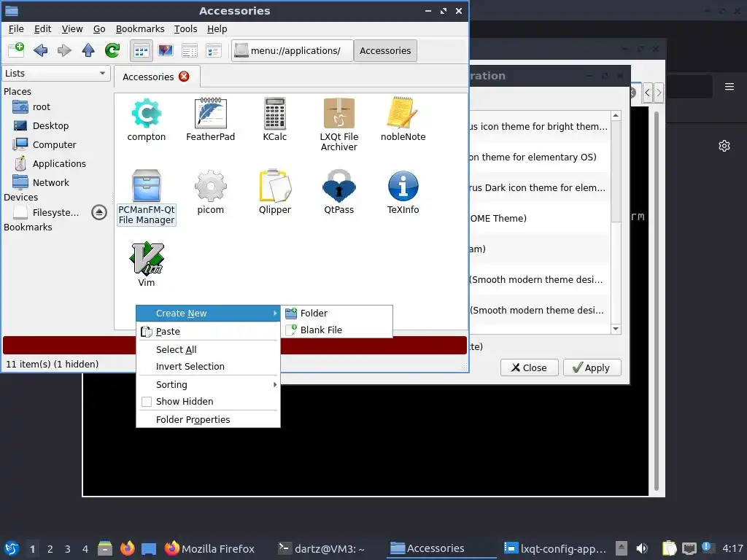Screen dimensions: 747x560
Task: Choose Folder from the Create New submenu
Action: click(337, 313)
